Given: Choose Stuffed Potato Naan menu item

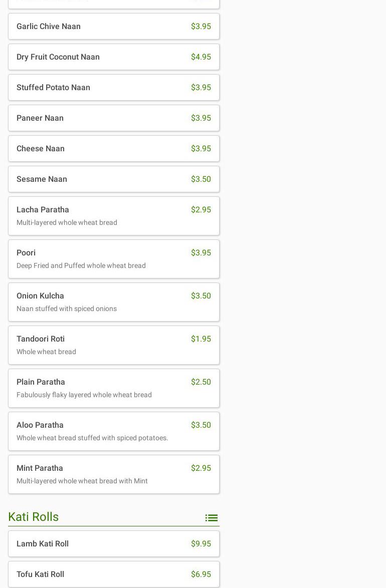Looking at the screenshot, I should click(113, 88).
